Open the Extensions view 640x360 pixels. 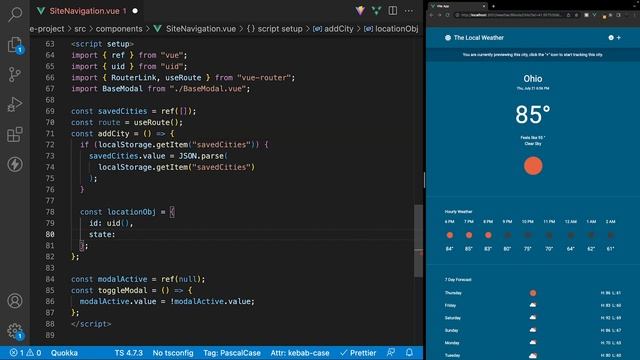(x=15, y=134)
